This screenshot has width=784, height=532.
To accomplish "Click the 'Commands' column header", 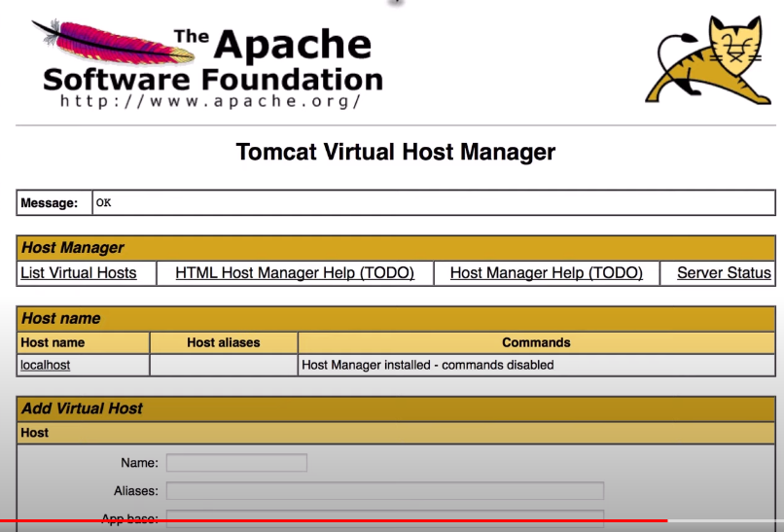I will pos(536,342).
